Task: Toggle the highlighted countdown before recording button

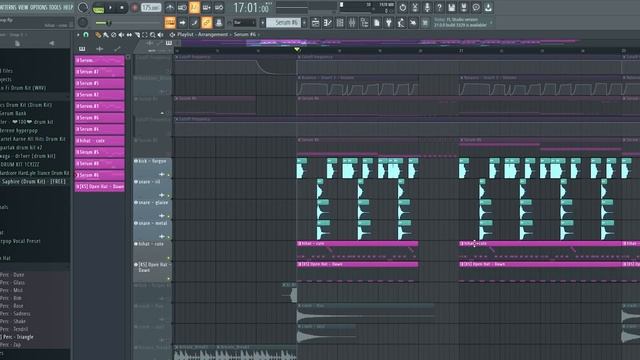Action: (x=194, y=7)
